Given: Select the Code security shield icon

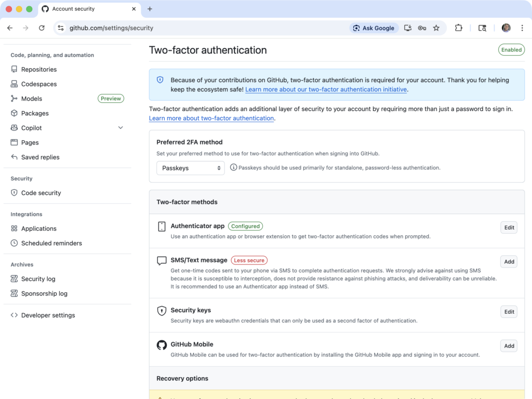Looking at the screenshot, I should [14, 193].
